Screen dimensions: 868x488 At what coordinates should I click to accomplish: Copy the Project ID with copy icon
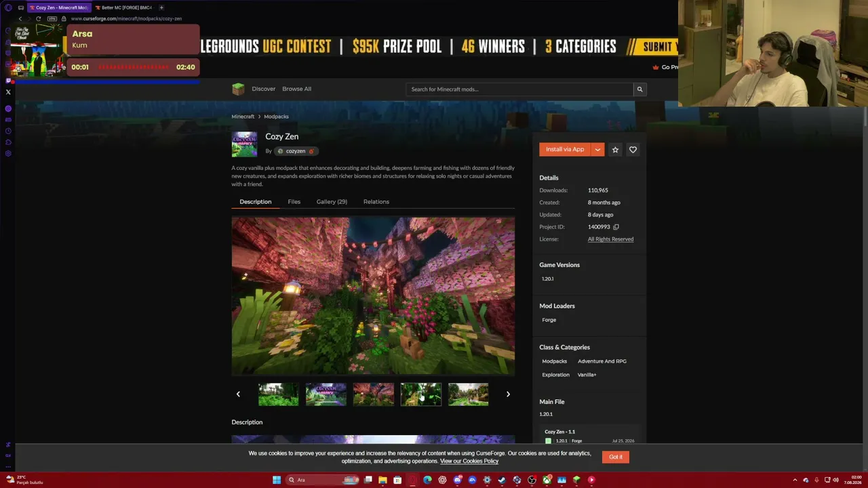(616, 227)
